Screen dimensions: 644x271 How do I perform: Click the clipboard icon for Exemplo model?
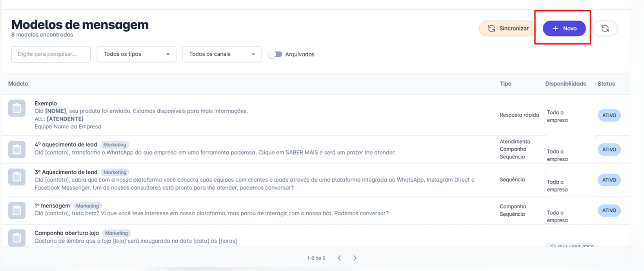coord(17,108)
